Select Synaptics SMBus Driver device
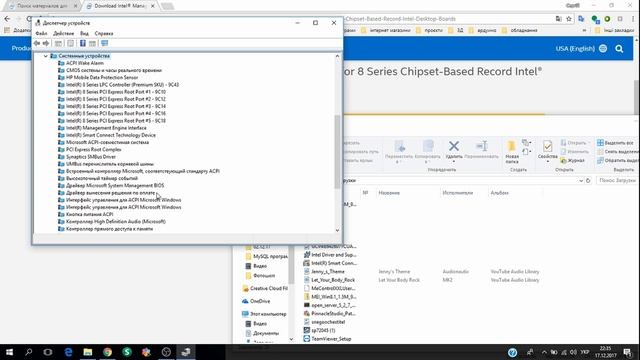Image resolution: width=640 pixels, height=360 pixels. pos(91,157)
